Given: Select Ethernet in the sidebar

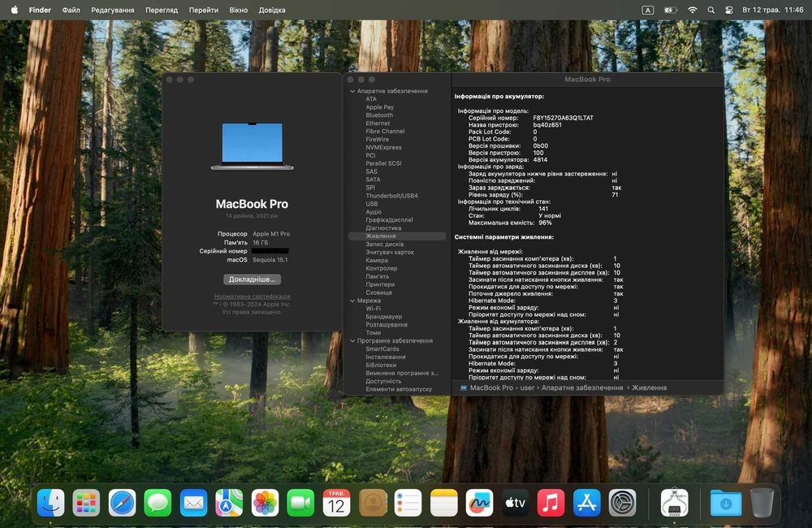Looking at the screenshot, I should (378, 123).
